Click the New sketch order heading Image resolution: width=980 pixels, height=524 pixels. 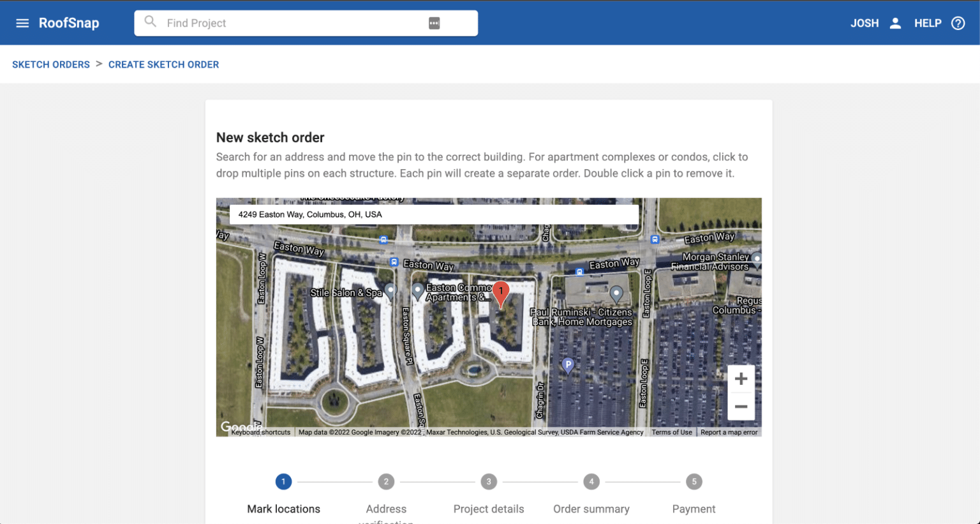[270, 137]
